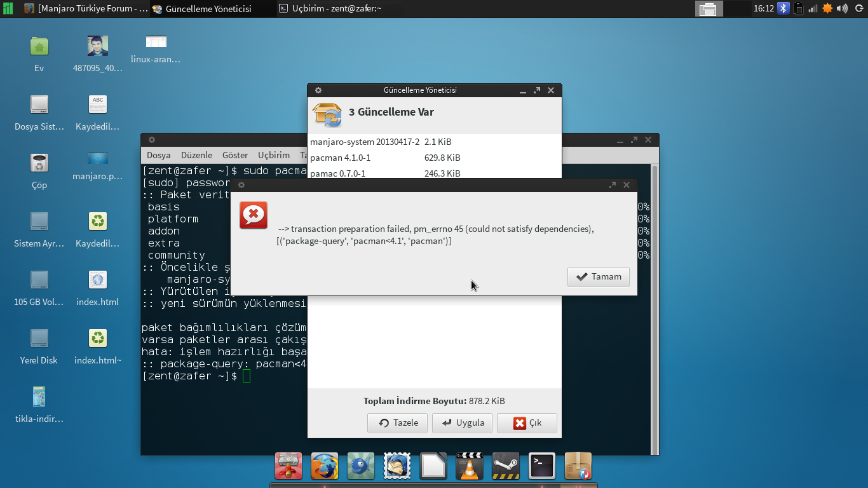Launch Firefox from the dock
868x488 pixels.
324,466
